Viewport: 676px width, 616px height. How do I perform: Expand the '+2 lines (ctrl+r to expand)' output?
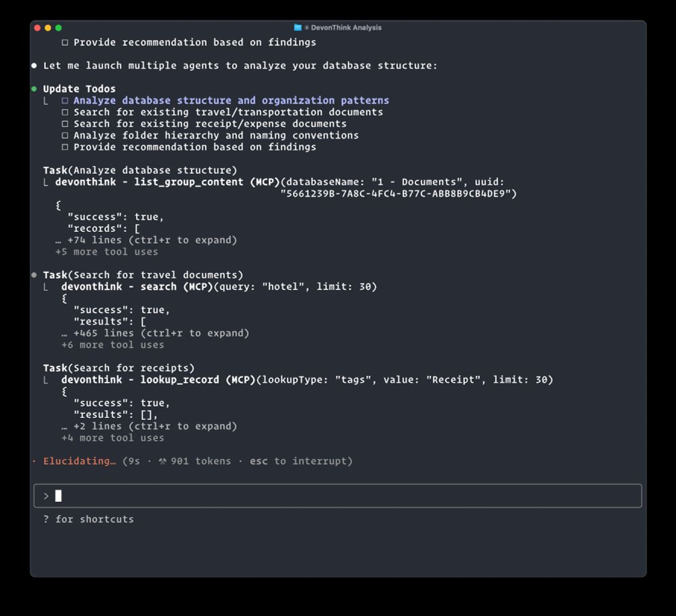149,427
